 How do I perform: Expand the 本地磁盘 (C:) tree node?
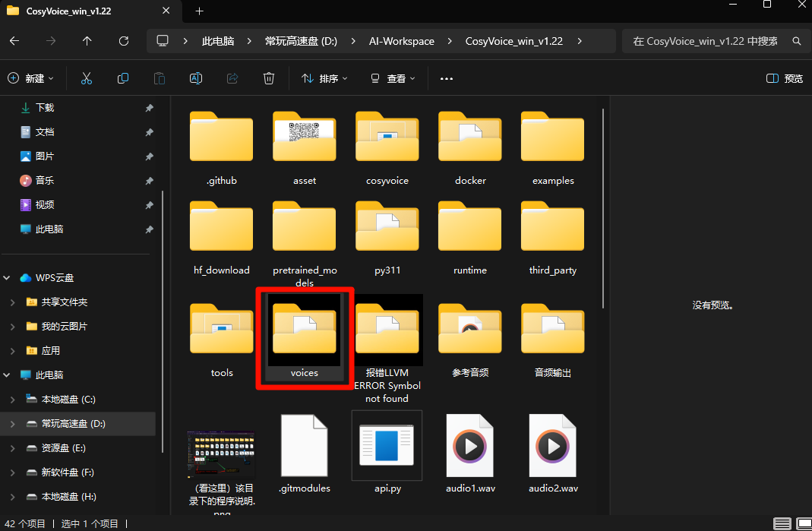point(12,400)
